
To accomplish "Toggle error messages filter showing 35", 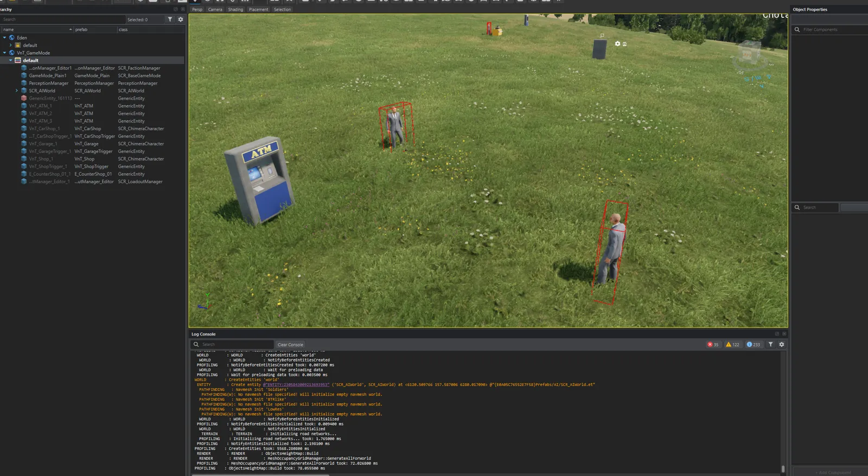I will 713,344.
